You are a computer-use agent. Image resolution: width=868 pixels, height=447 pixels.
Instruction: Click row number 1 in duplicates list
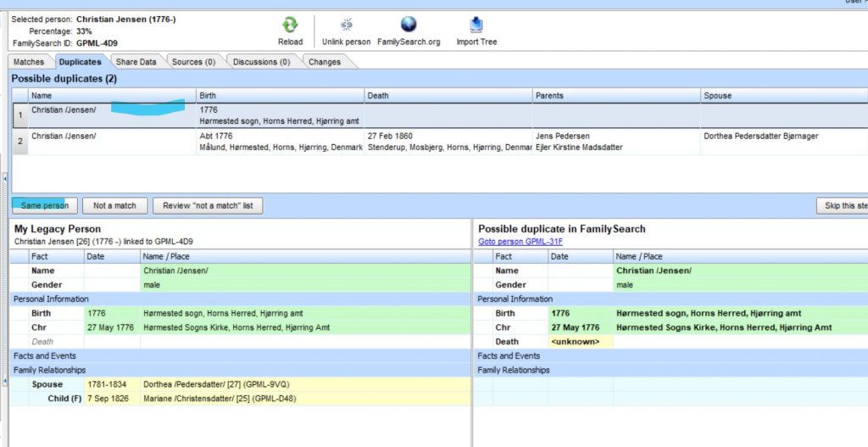click(20, 115)
